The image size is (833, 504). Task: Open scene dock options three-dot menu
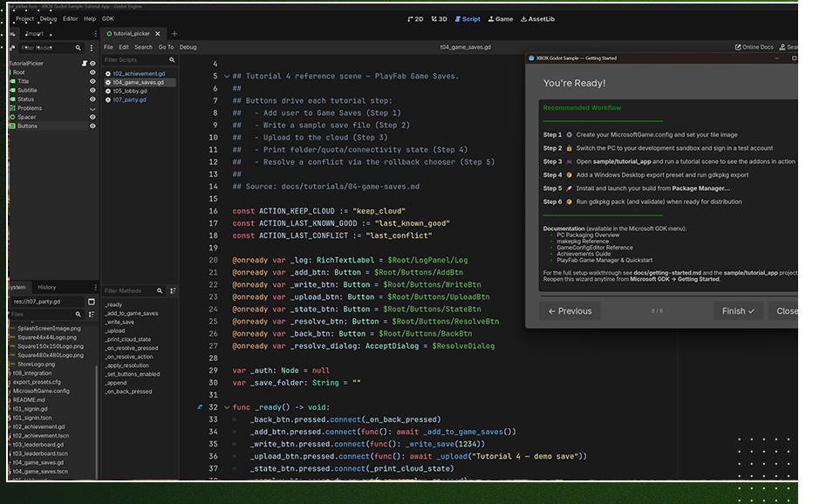coord(96,33)
